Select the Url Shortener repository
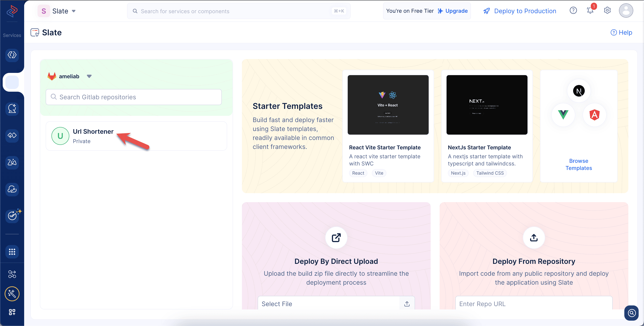The height and width of the screenshot is (326, 644). coord(136,136)
